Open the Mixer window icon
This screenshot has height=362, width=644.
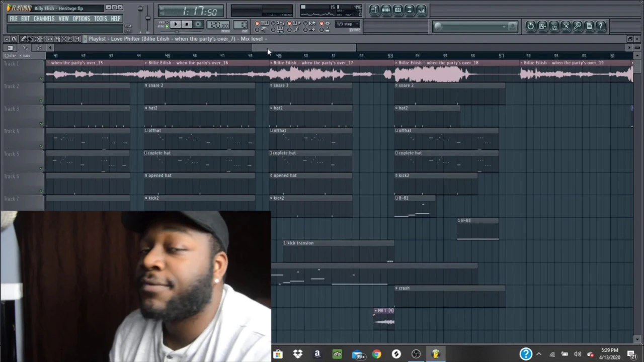pos(421,10)
